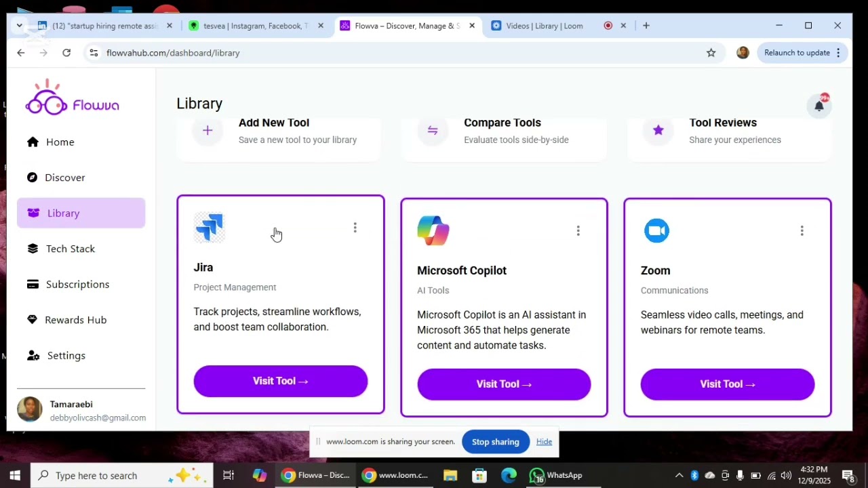Show hidden system tray icons
This screenshot has width=868, height=488.
click(679, 475)
